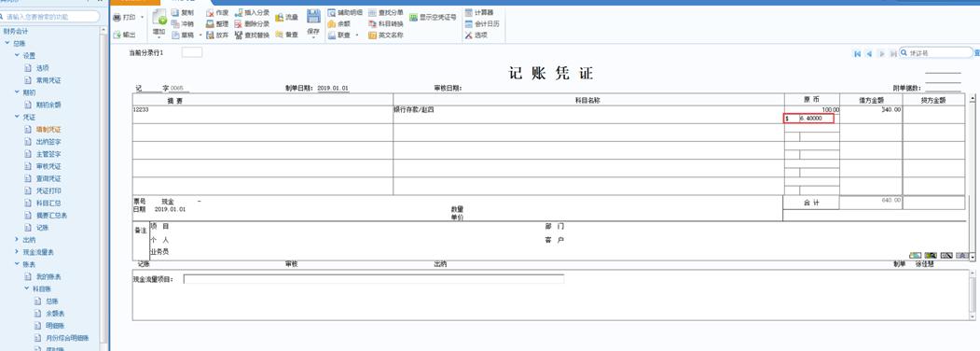
Task: Click the 作废 (Void) toolbar icon
Action: coord(210,12)
